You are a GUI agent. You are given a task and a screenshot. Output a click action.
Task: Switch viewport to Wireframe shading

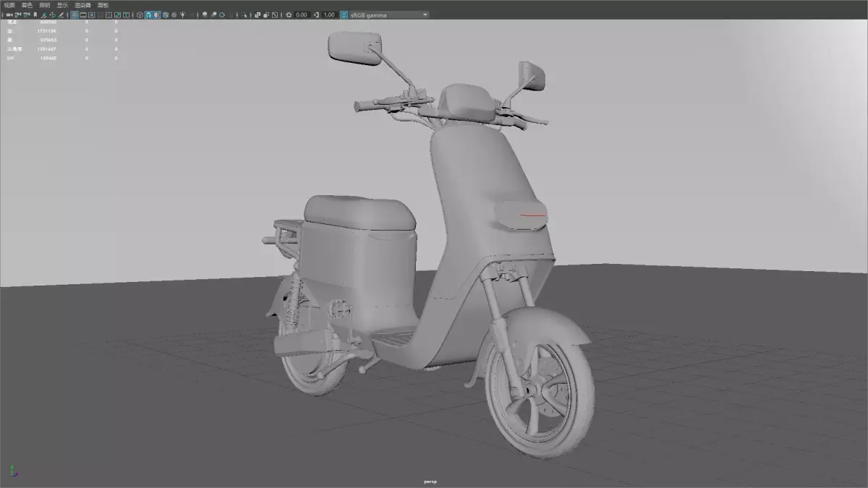pos(140,14)
